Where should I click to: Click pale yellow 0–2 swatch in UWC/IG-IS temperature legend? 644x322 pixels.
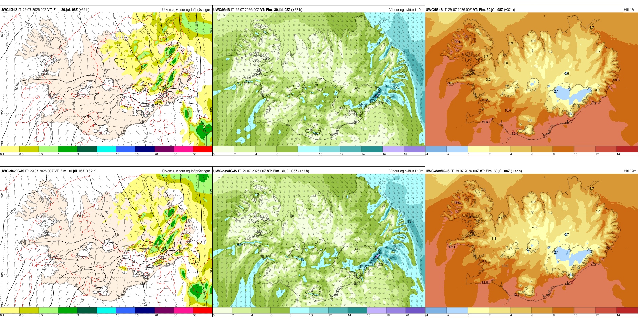point(478,149)
